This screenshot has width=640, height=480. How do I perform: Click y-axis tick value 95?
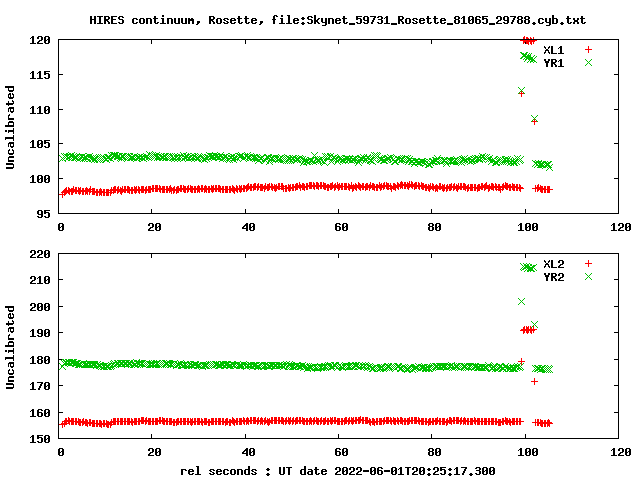point(43,214)
